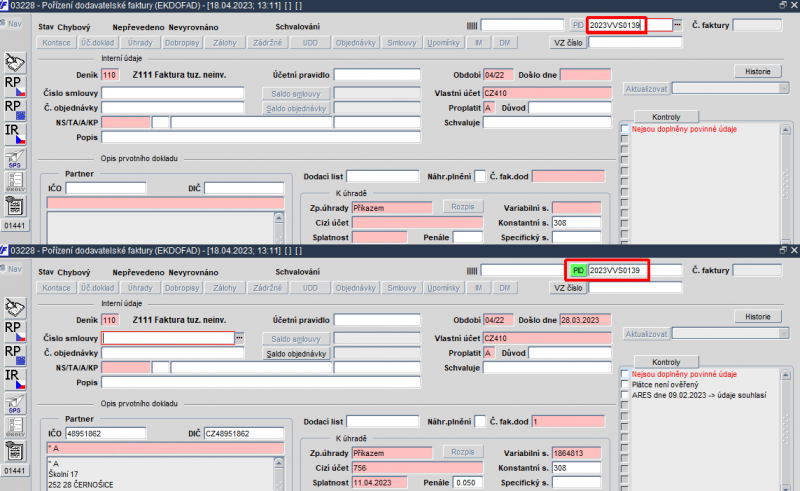Image resolution: width=800 pixels, height=491 pixels.
Task: Click Kontroly list scroll-up arrow in upper window
Action: click(785, 130)
